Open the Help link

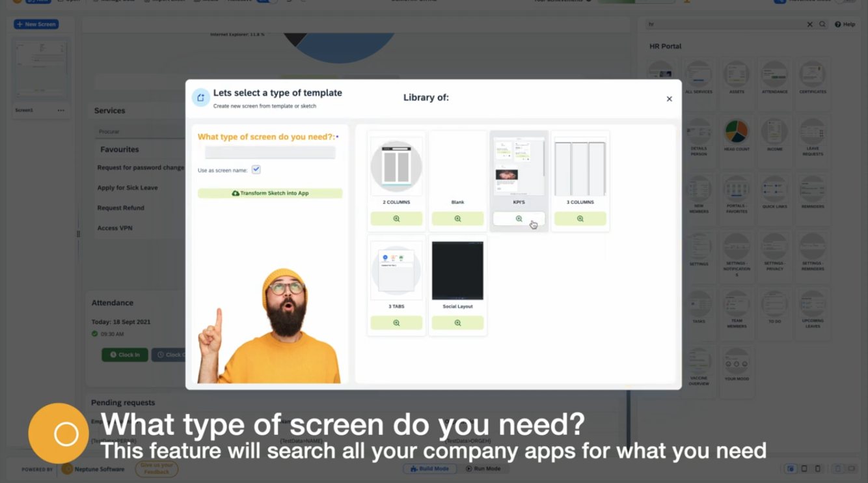point(845,24)
